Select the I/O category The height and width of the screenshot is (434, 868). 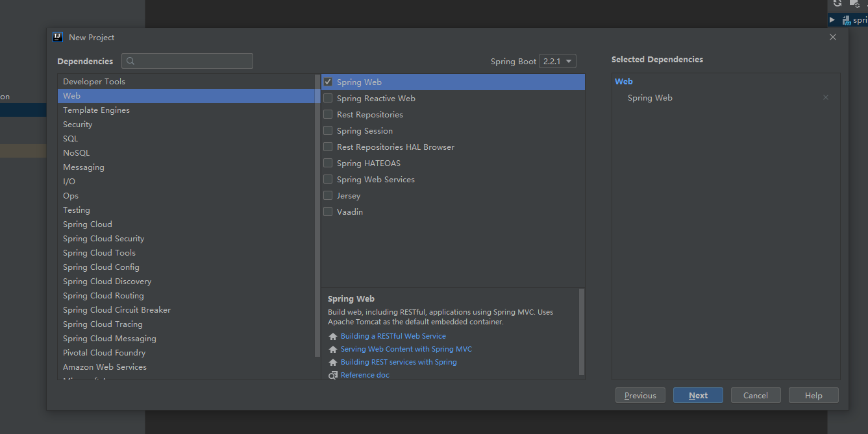pos(186,182)
